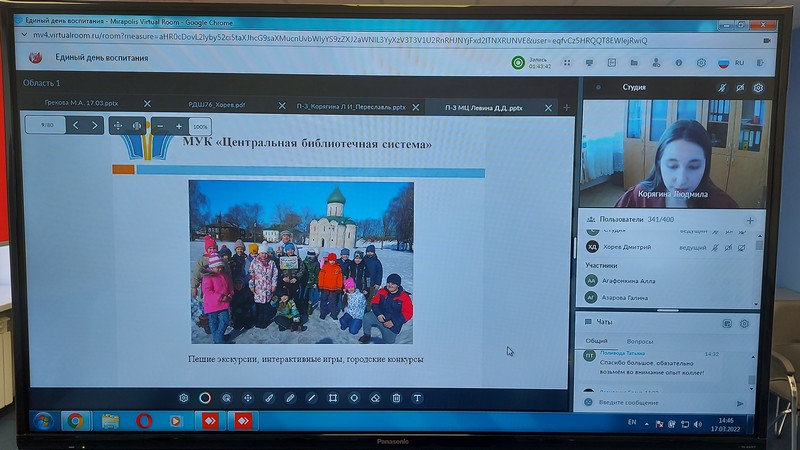
Task: Click the slide page number field
Action: click(x=46, y=125)
